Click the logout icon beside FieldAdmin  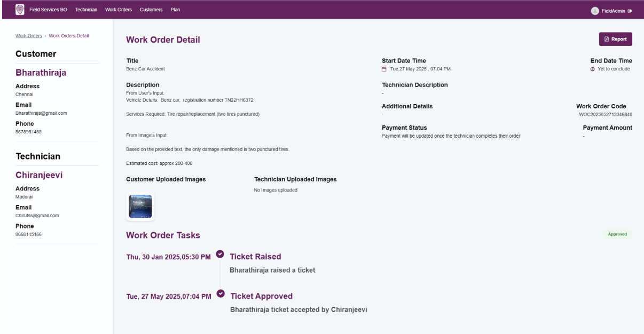pyautogui.click(x=630, y=11)
